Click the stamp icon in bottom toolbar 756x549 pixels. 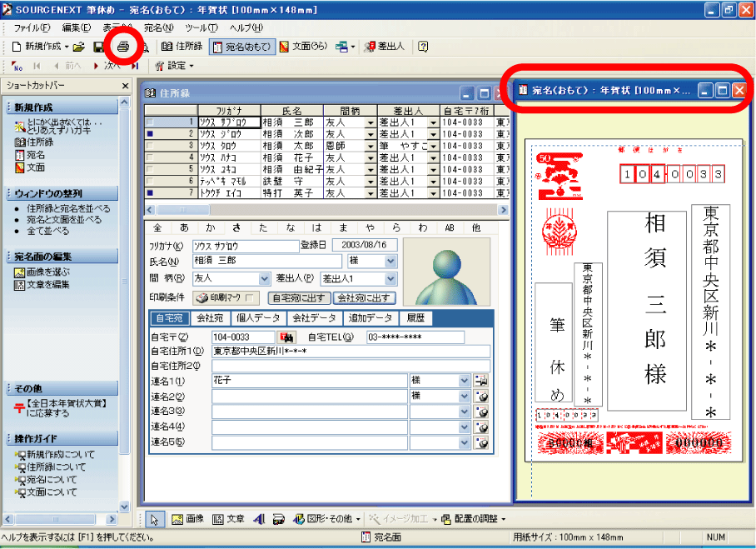point(279,519)
